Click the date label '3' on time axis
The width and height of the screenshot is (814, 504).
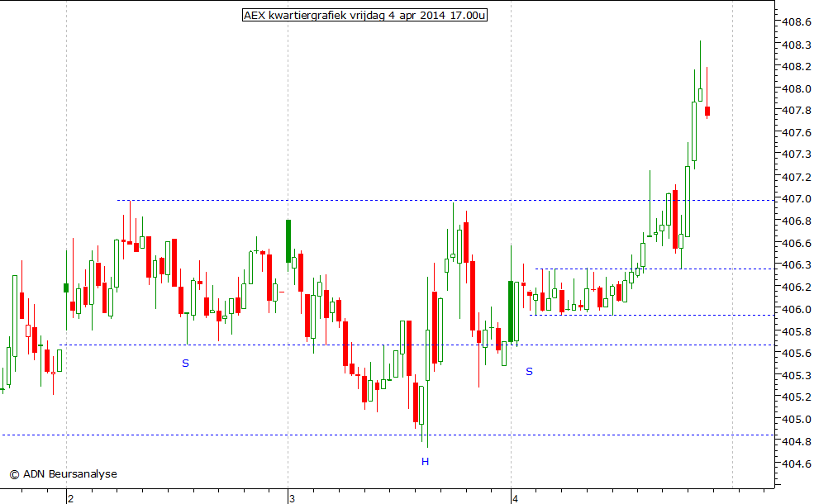pyautogui.click(x=293, y=499)
